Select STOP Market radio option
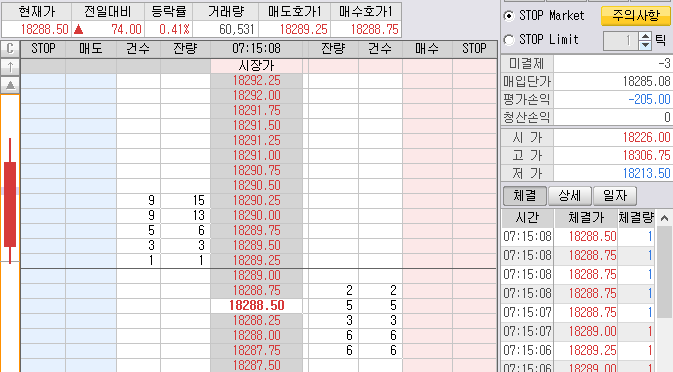The width and height of the screenshot is (673, 372). [509, 16]
